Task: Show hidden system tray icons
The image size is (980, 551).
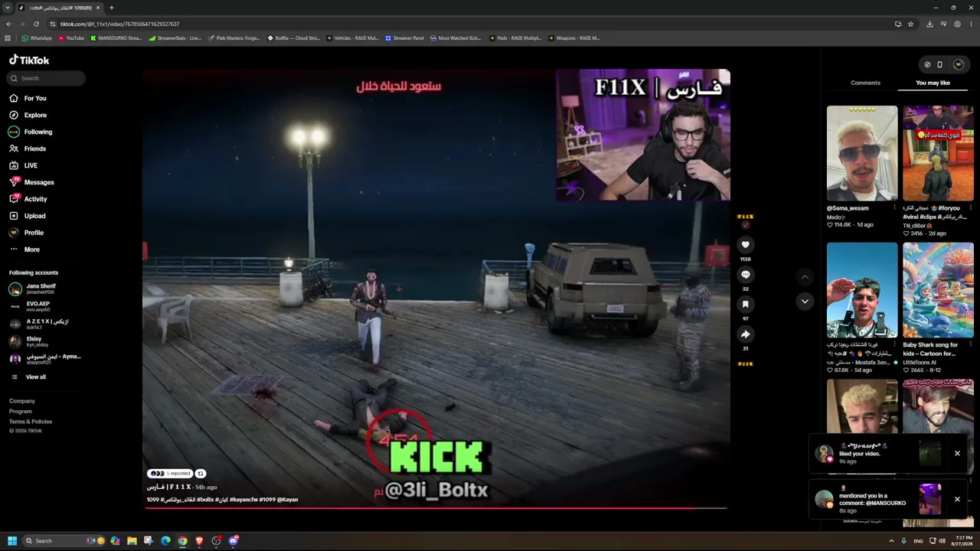Action: tap(891, 541)
